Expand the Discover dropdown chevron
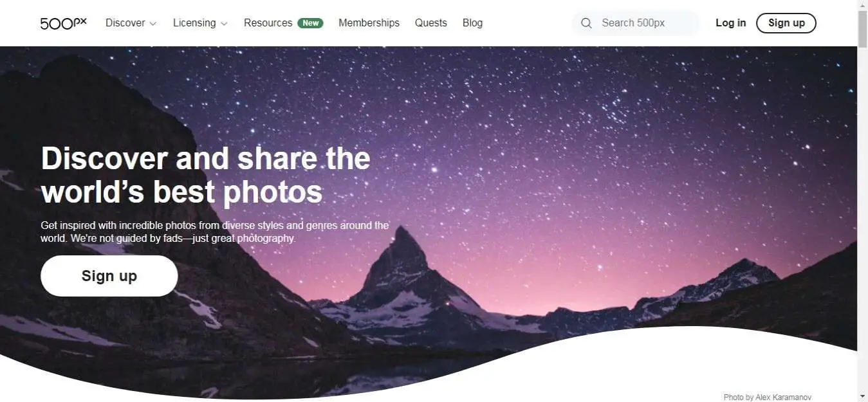 coord(153,24)
